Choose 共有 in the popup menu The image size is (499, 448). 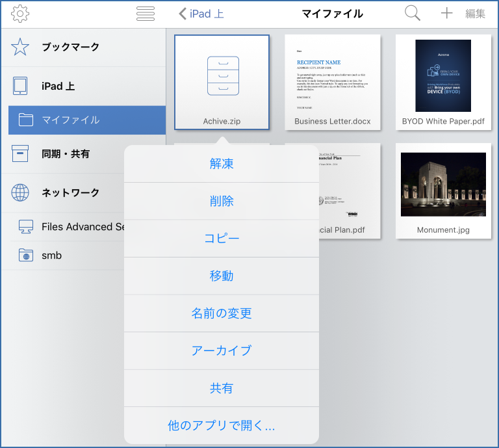[222, 388]
